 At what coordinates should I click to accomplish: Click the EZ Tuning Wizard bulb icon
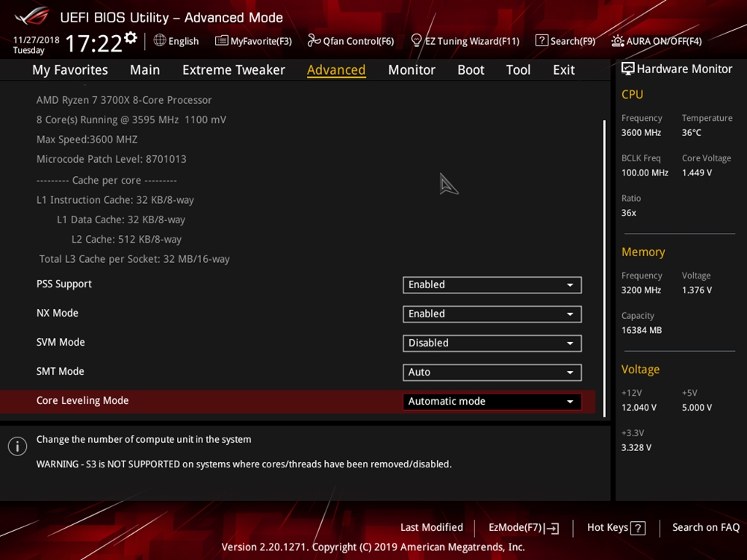coord(416,40)
